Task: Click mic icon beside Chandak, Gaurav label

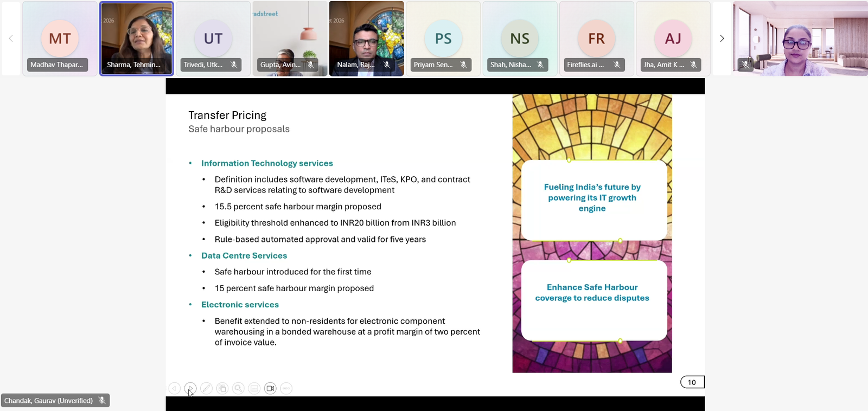Action: point(102,401)
